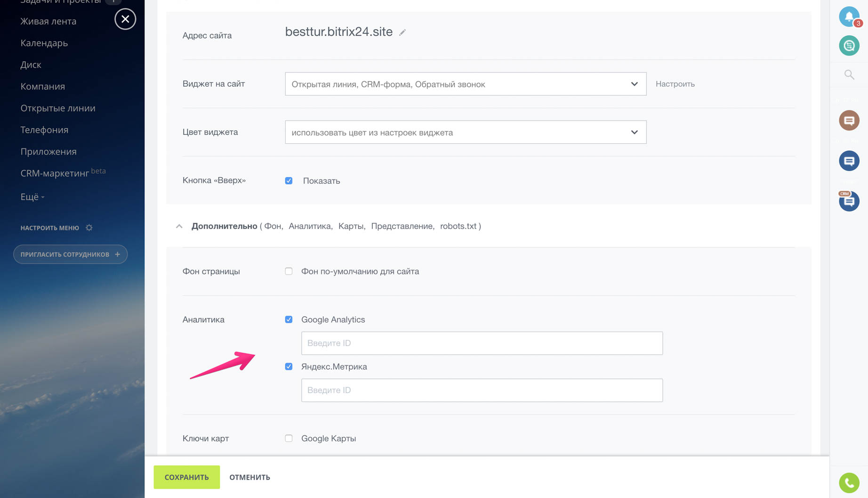
Task: Uncheck the Google Analytics checkbox
Action: point(289,319)
